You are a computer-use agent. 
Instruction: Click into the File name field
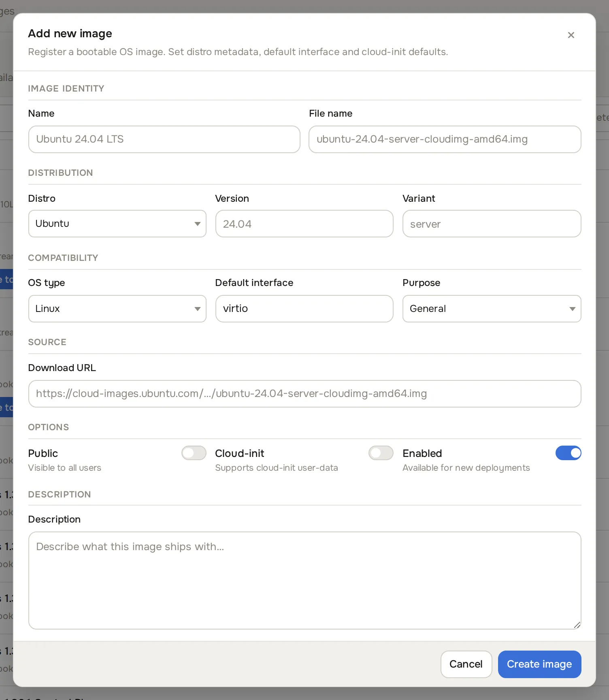coord(445,139)
